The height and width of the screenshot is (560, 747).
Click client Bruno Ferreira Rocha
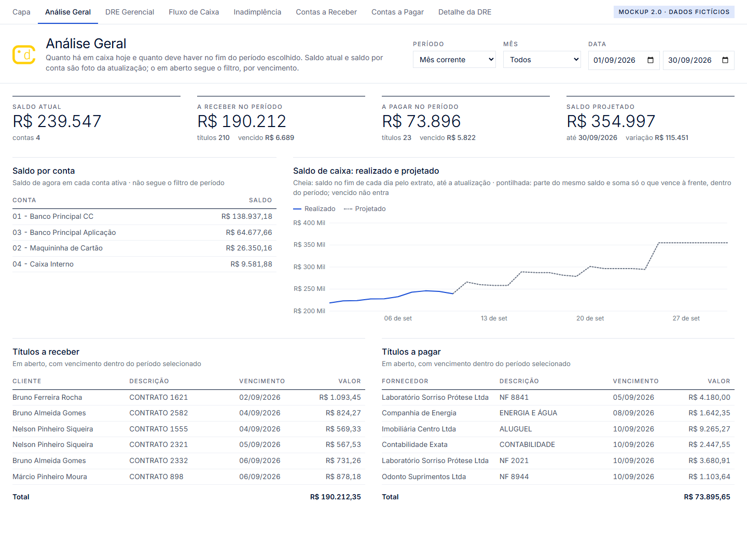pyautogui.click(x=47, y=398)
